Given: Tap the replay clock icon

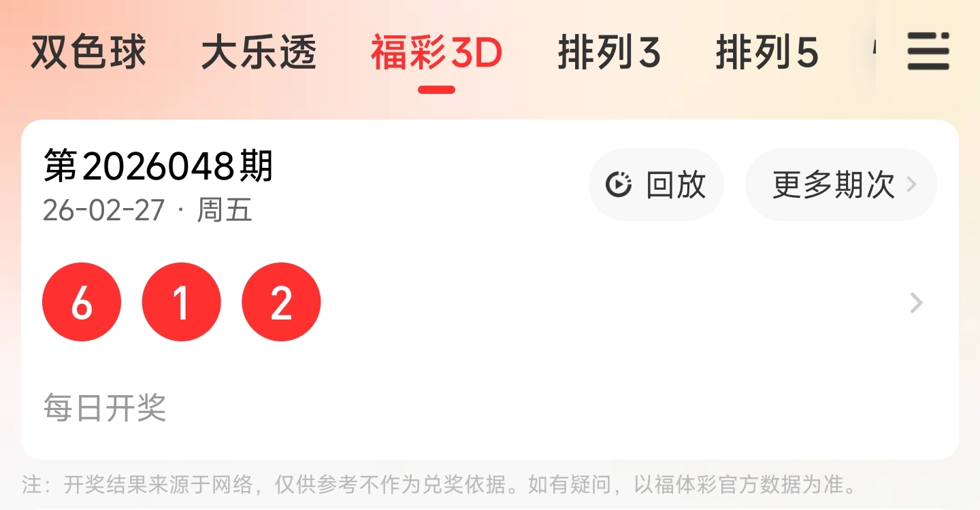Looking at the screenshot, I should click(619, 185).
